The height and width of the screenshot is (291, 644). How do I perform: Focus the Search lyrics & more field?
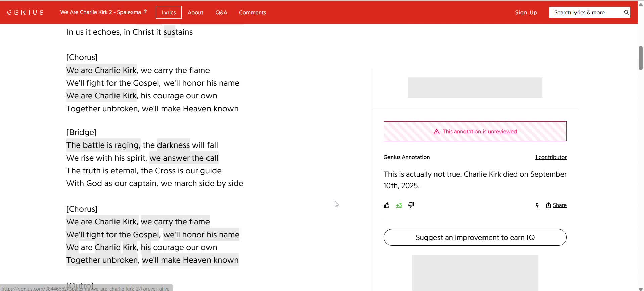(x=586, y=12)
